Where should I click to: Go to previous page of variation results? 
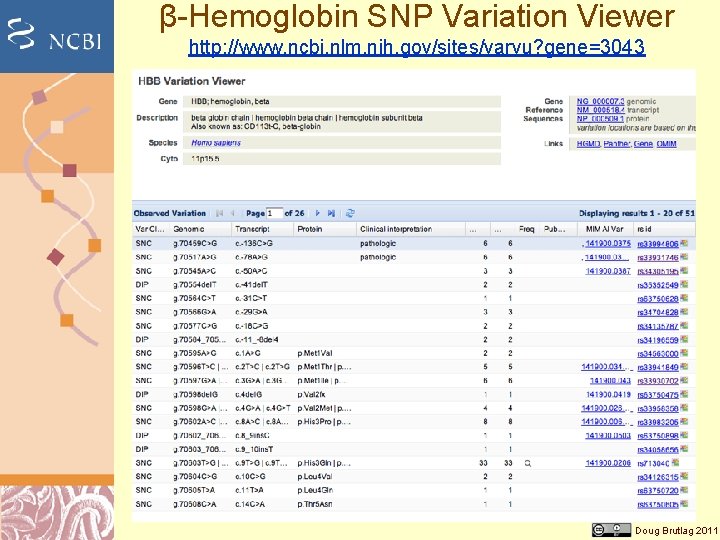click(x=232, y=214)
